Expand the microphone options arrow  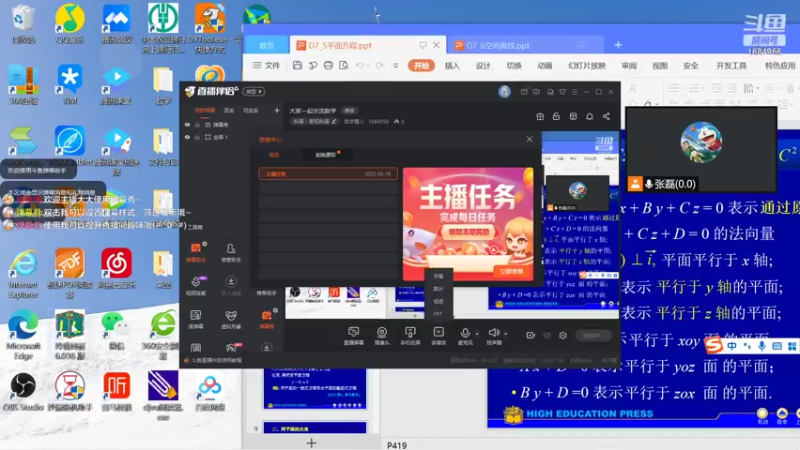477,334
